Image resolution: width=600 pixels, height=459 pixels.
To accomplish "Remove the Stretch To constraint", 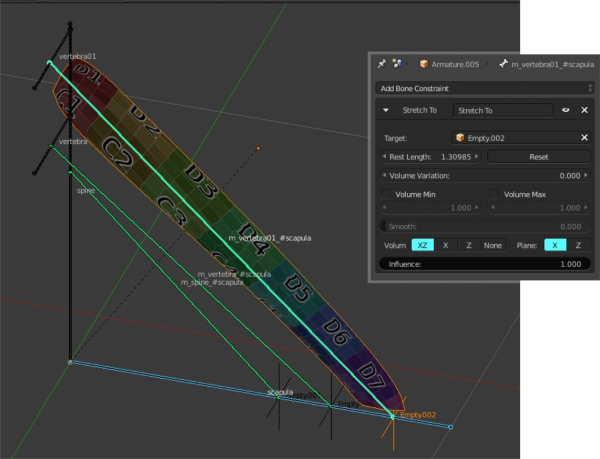I will (x=584, y=110).
